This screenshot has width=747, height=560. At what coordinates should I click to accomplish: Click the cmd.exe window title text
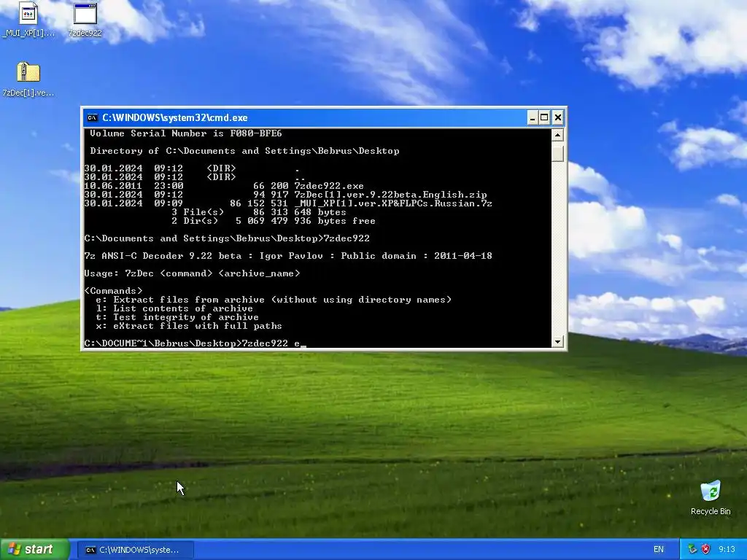175,117
